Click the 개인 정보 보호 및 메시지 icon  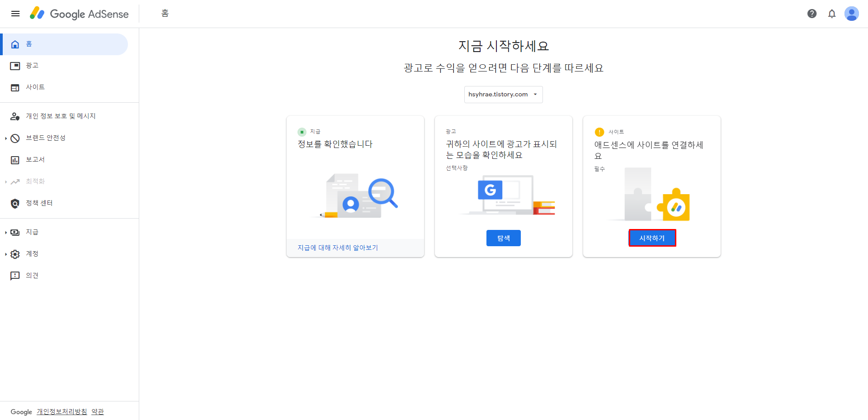click(x=15, y=117)
